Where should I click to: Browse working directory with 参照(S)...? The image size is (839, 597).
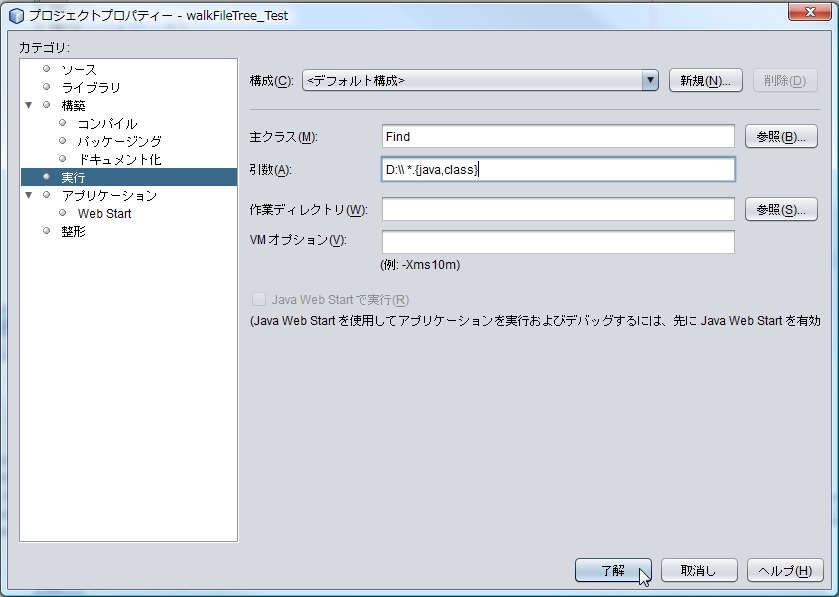click(781, 210)
